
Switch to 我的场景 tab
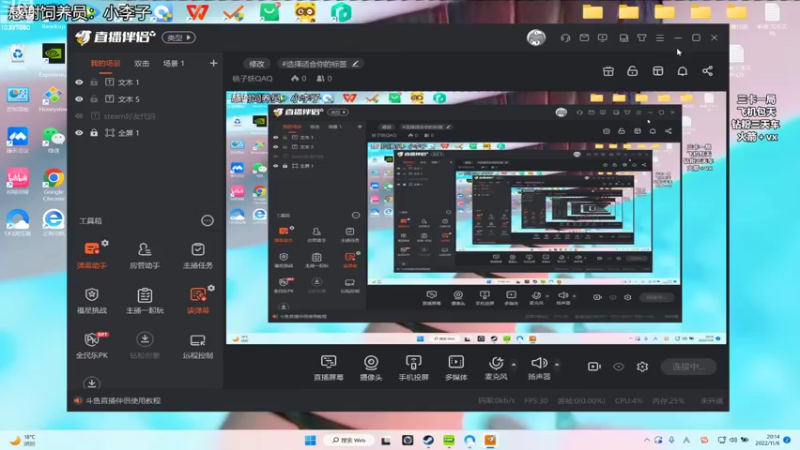105,63
